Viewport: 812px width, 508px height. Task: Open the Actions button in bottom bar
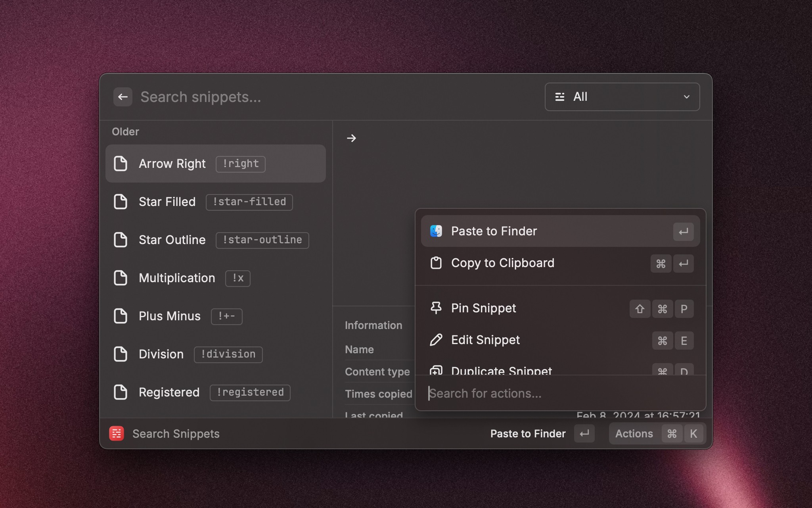(657, 433)
